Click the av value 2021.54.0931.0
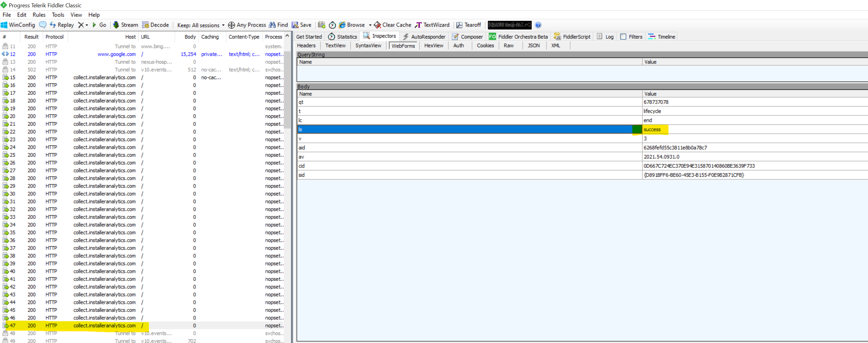The height and width of the screenshot is (343, 868). (x=661, y=157)
